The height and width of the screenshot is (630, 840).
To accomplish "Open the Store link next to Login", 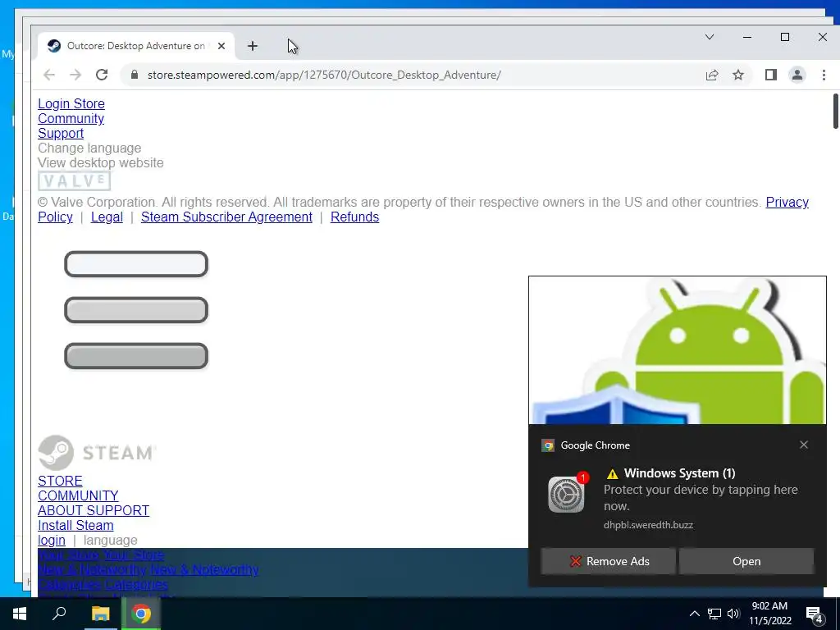I will tap(89, 103).
